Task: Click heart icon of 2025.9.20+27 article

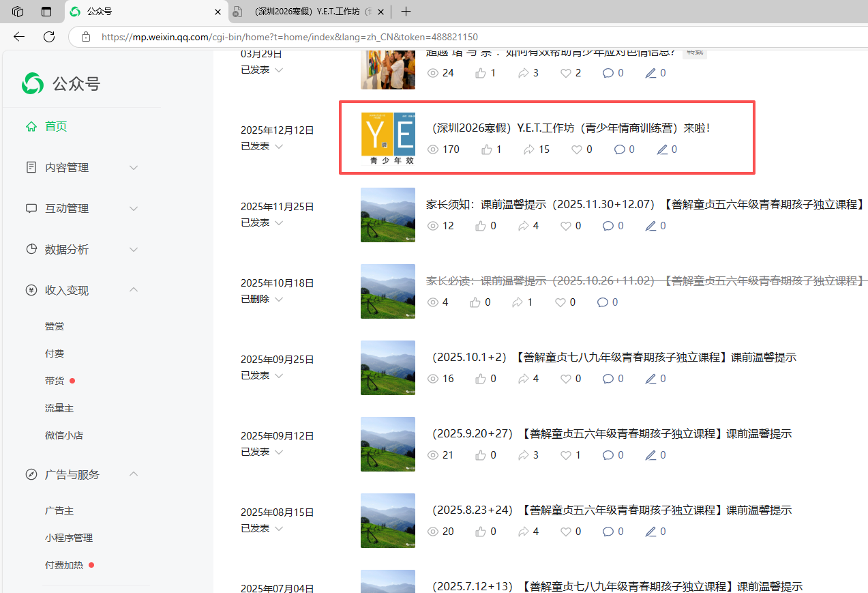Action: [x=566, y=455]
